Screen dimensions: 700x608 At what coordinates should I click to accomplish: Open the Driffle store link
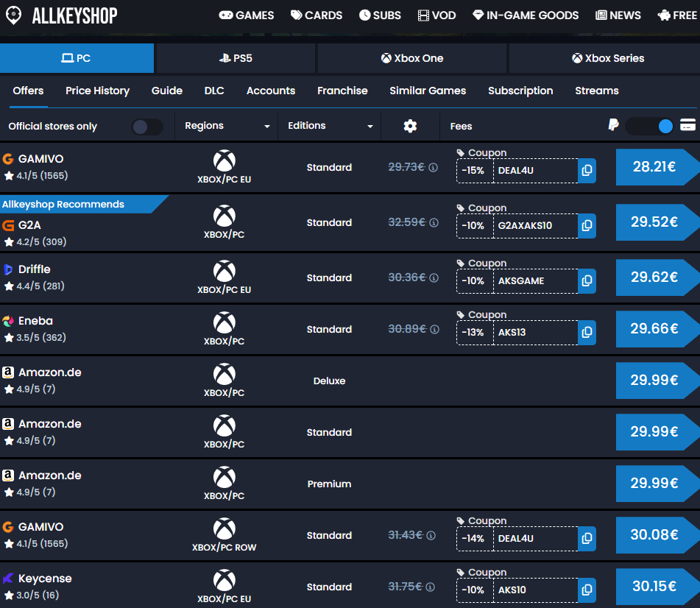(x=35, y=269)
